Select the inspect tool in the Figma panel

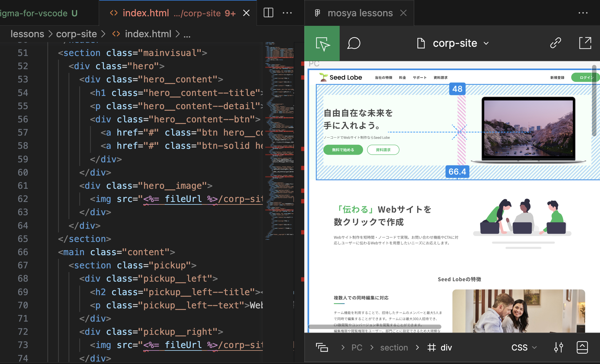(322, 43)
